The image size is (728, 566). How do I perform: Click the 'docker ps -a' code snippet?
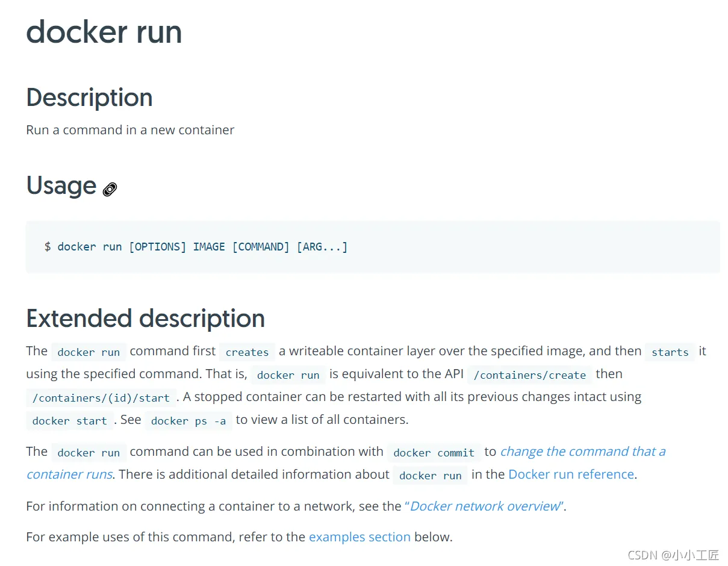pyautogui.click(x=188, y=421)
